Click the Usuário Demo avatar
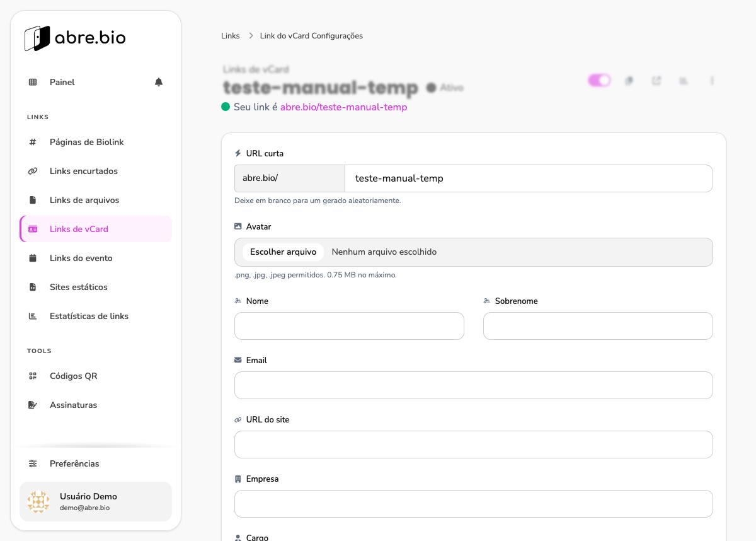Viewport: 756px width, 541px height. click(39, 502)
